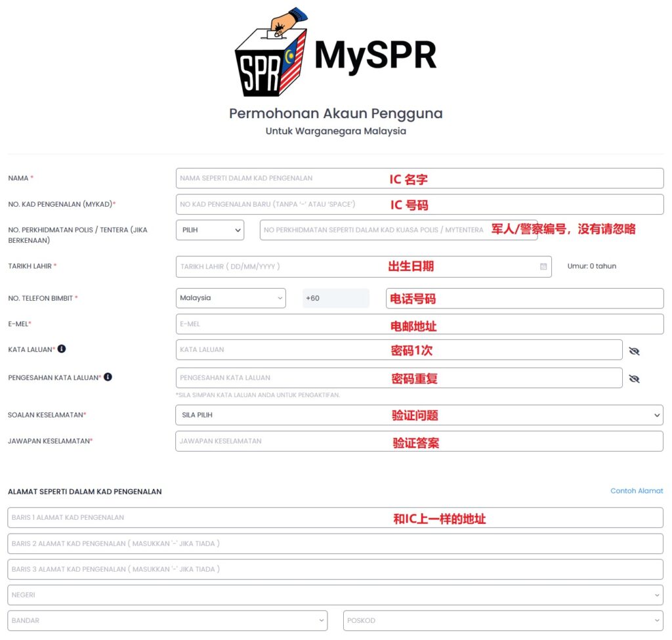
Task: Click the 'Permohonan Akaun Pengguna' heading
Action: tap(335, 114)
